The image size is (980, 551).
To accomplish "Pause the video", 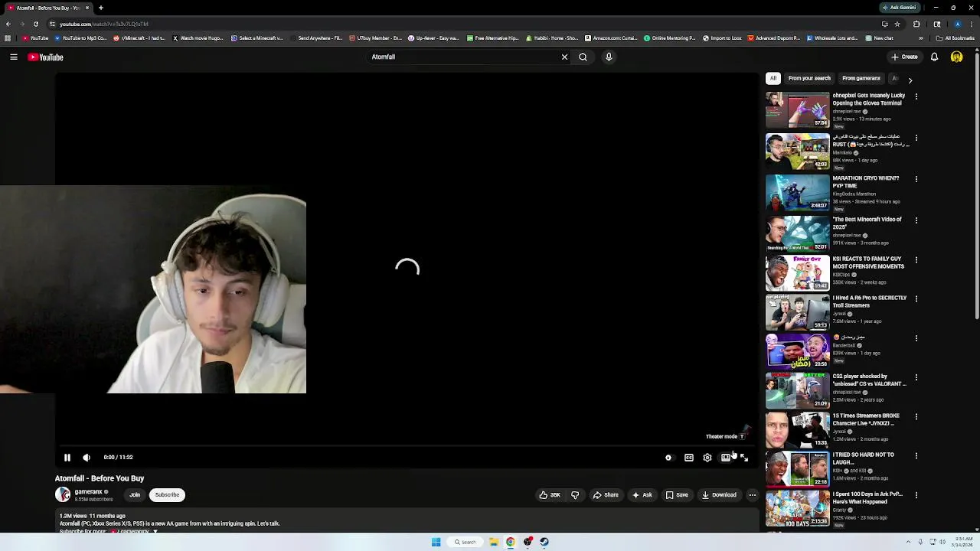I will (67, 458).
